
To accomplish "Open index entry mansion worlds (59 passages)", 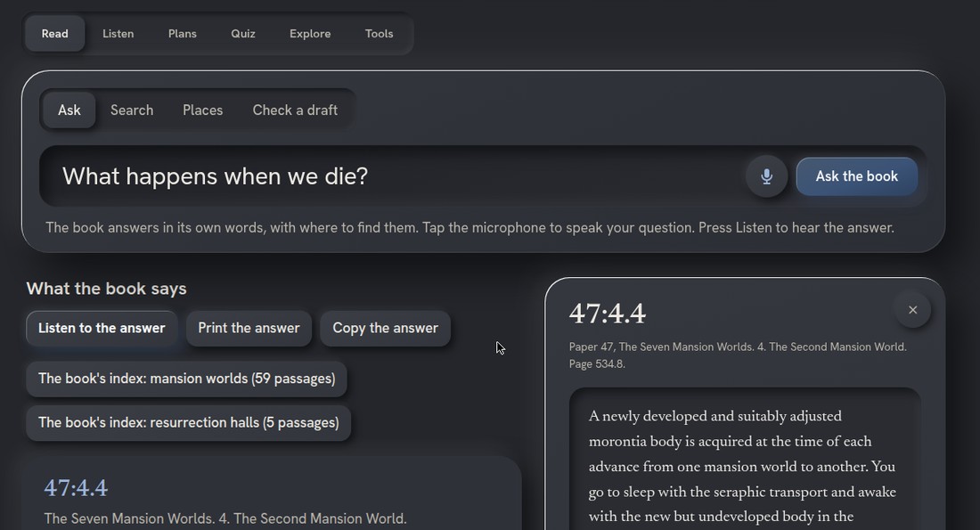I will pos(186,379).
